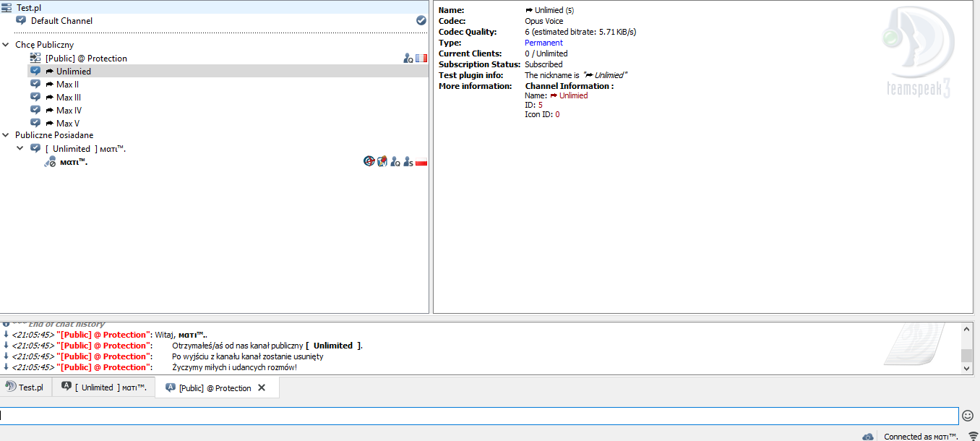The width and height of the screenshot is (980, 441).
Task: Click the Polish flag next to user матι
Action: (x=421, y=162)
